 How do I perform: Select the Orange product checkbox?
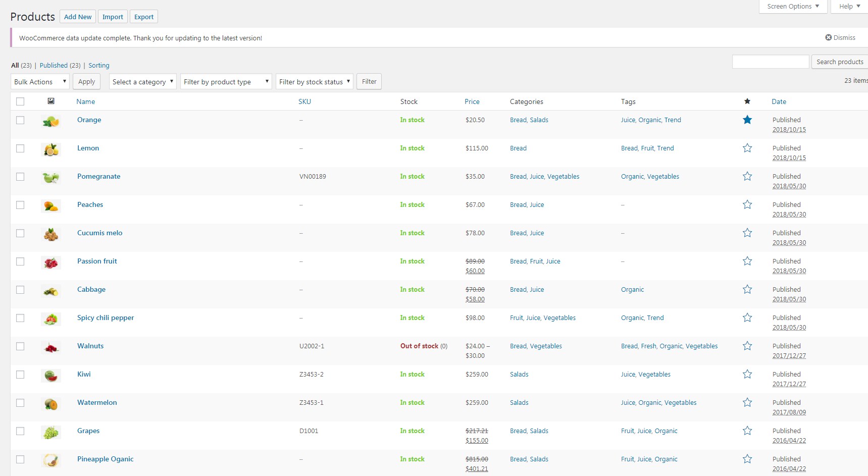pyautogui.click(x=20, y=120)
